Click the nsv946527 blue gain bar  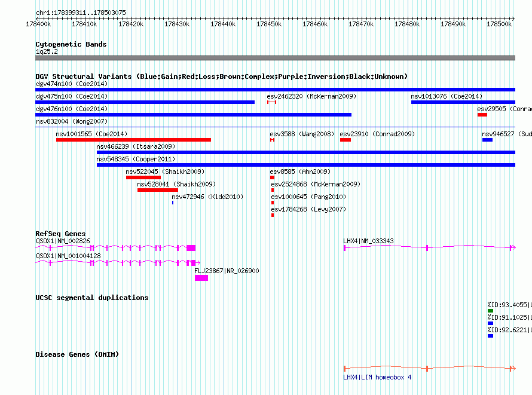(487, 140)
